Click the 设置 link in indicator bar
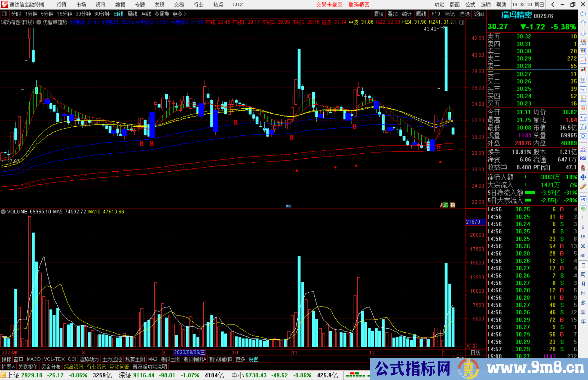The image size is (588, 380). tap(253, 359)
